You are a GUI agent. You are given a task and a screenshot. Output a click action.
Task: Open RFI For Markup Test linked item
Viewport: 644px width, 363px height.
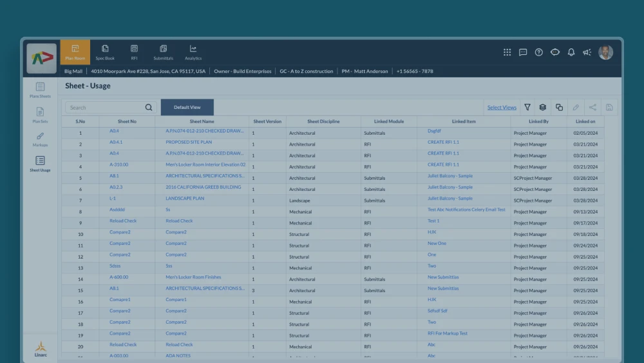coord(448,333)
